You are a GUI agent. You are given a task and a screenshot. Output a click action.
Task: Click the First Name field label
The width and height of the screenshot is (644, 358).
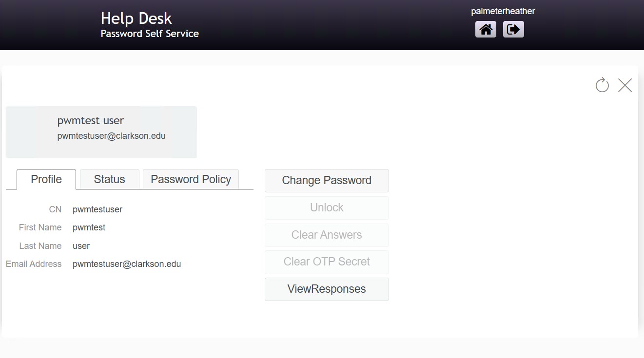coord(40,227)
